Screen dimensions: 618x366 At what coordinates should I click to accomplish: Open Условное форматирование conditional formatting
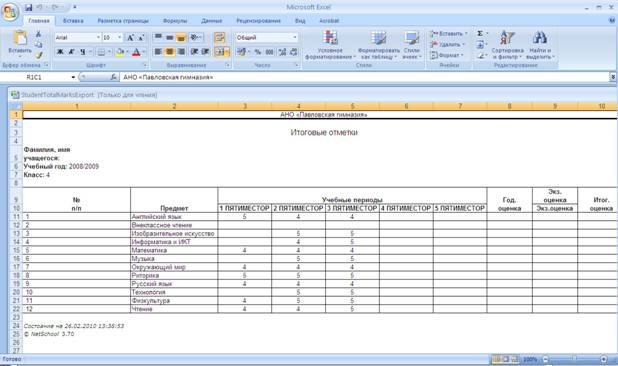click(x=330, y=45)
